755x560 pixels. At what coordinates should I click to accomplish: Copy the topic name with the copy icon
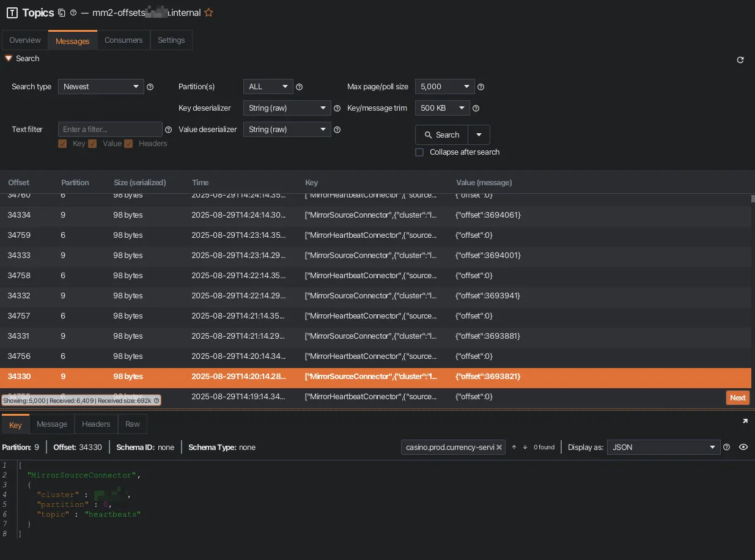pyautogui.click(x=61, y=12)
